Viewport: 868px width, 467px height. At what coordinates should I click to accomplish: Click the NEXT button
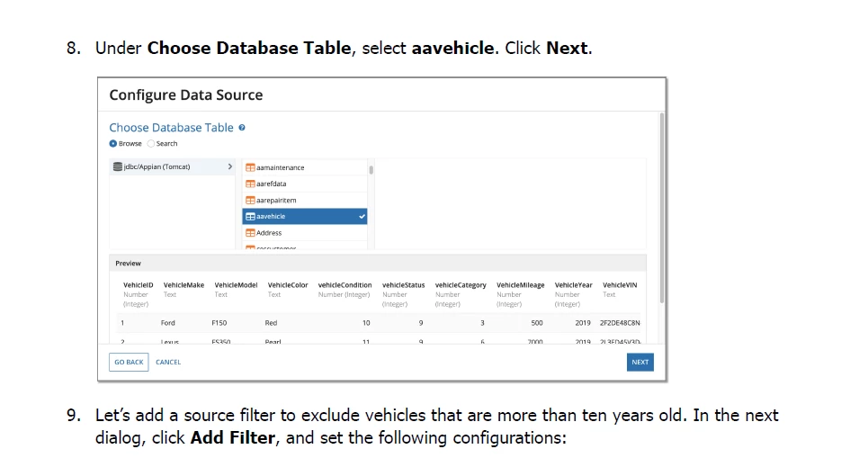point(640,363)
